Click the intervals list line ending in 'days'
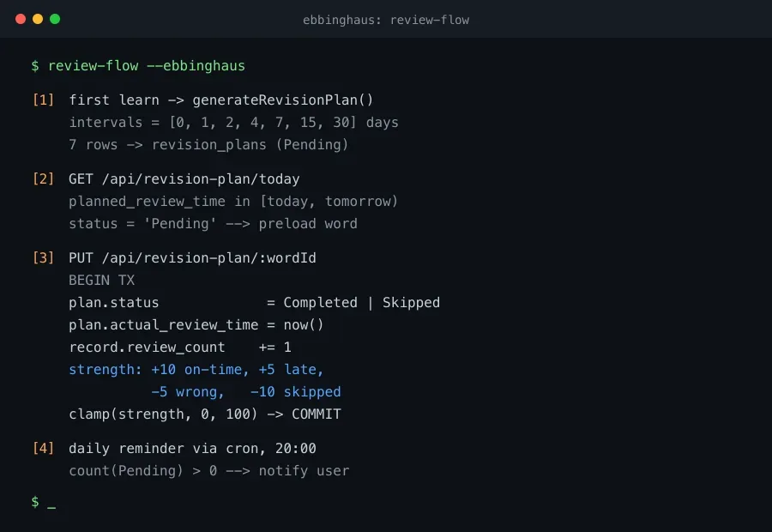The width and height of the screenshot is (772, 532). (x=233, y=122)
